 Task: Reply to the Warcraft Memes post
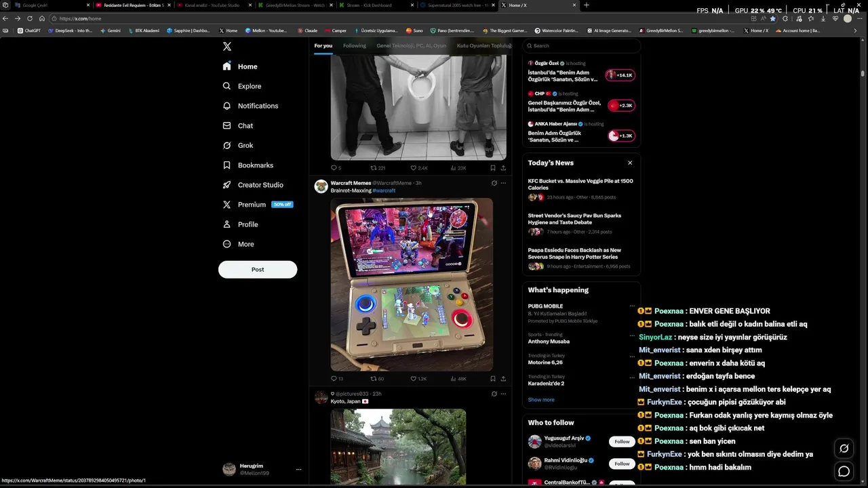pos(336,379)
